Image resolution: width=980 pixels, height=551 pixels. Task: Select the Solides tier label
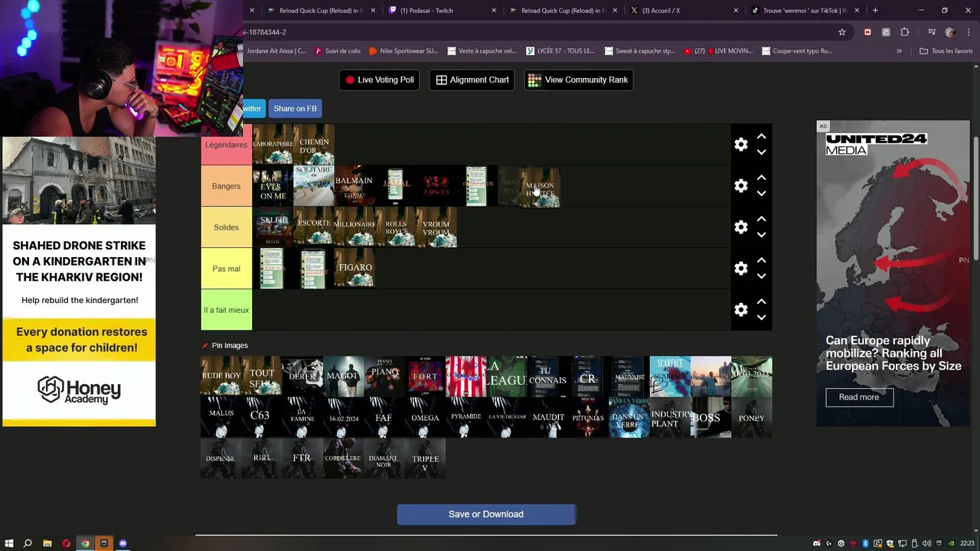[x=226, y=227]
